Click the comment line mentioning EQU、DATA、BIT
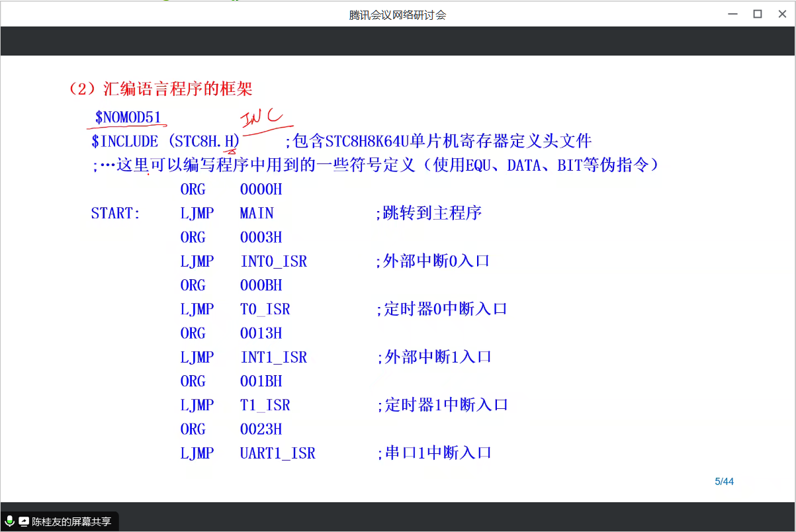 click(376, 165)
